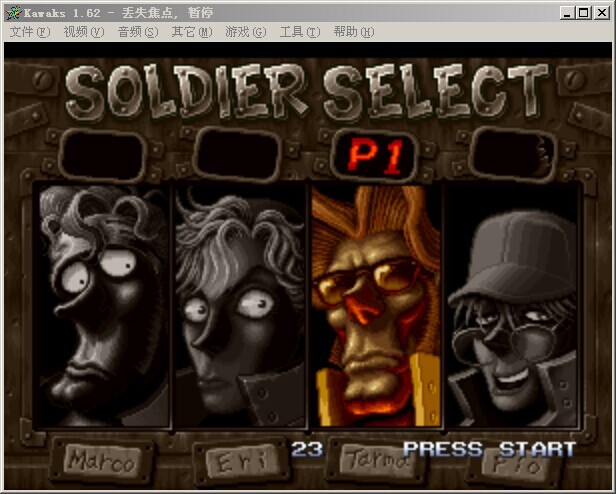Maximize the Kawaks emulator window
The height and width of the screenshot is (494, 616).
[x=585, y=13]
